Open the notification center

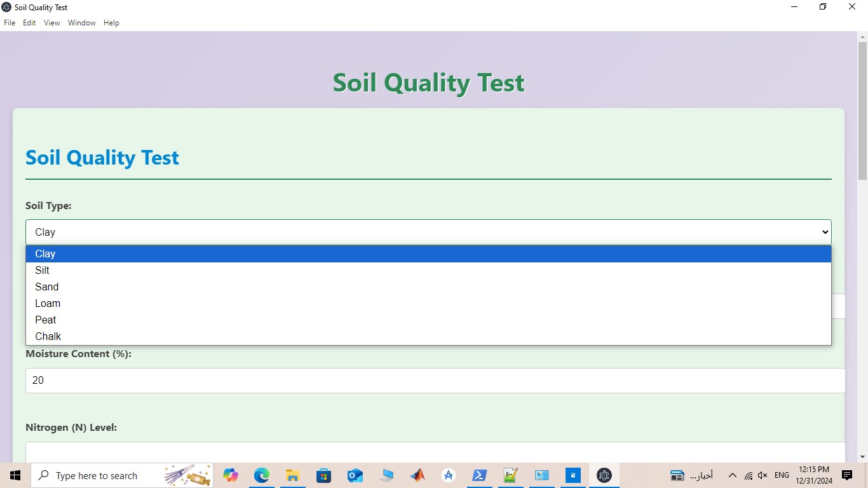[846, 475]
